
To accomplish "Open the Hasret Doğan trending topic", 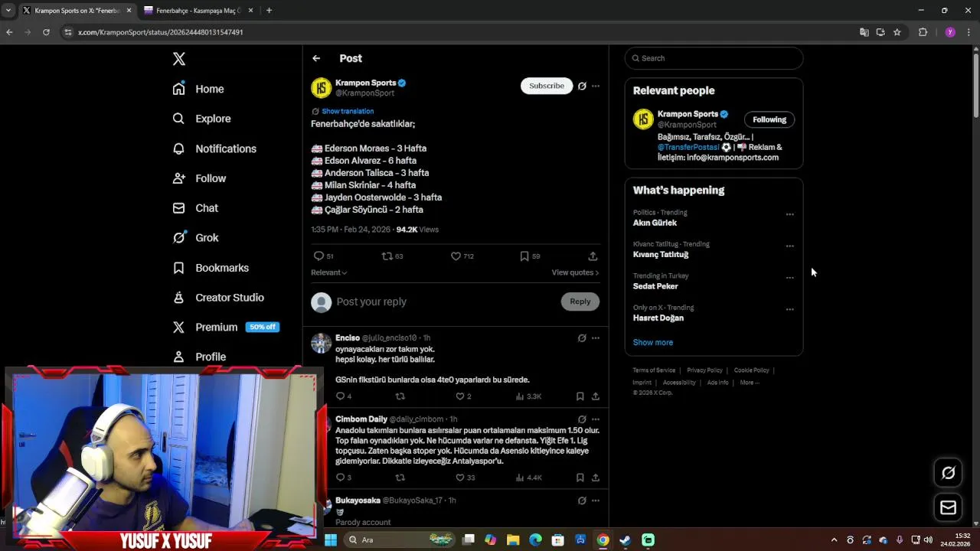I will coord(658,318).
